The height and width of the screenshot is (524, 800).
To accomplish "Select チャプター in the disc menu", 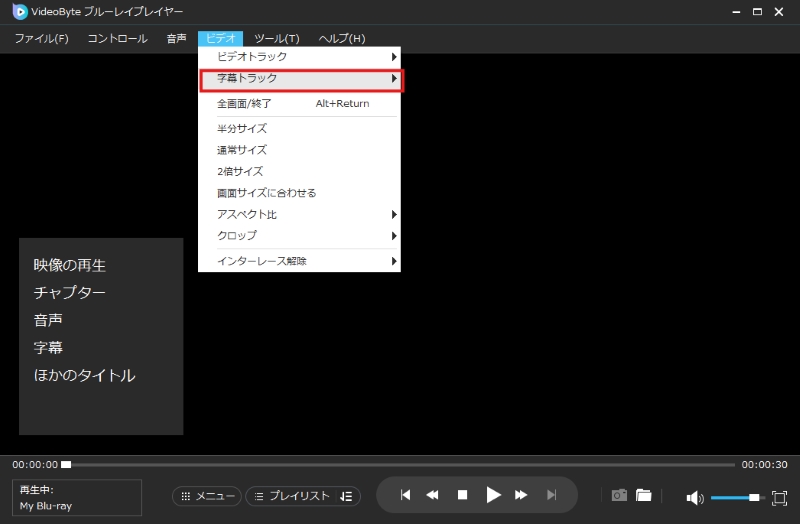I will click(x=70, y=293).
